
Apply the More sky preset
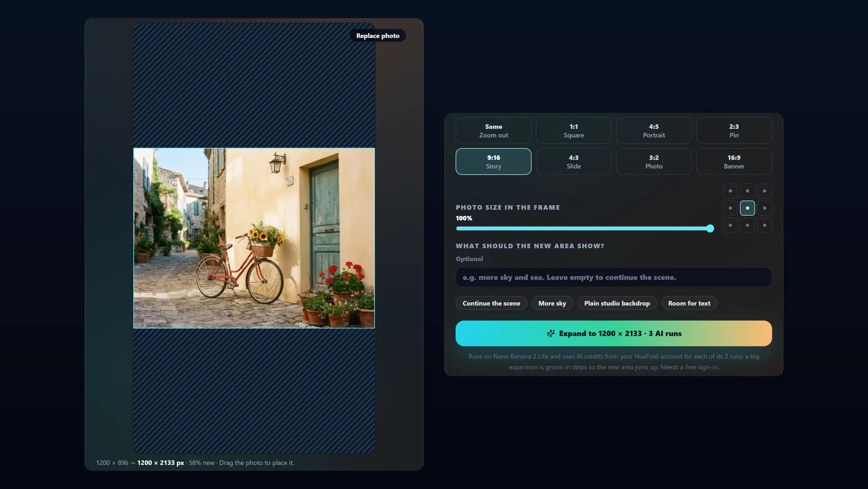(552, 303)
